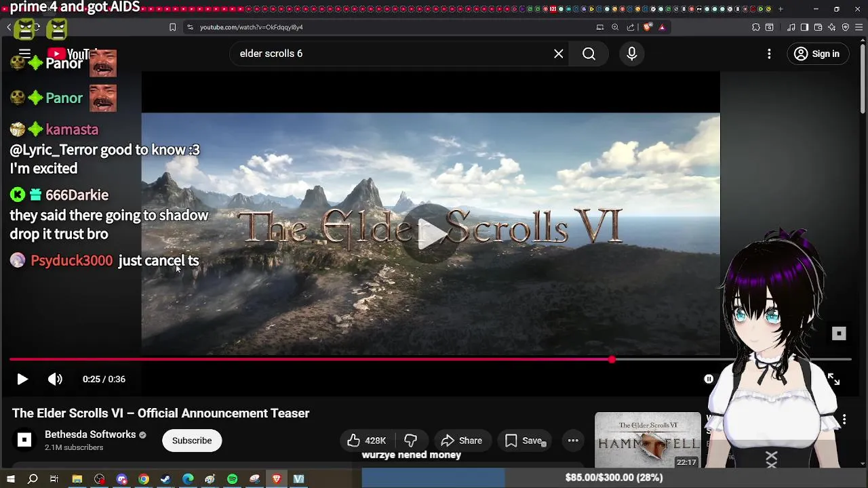Click the Sign in button
Screen dimensions: 868x488
817,54
